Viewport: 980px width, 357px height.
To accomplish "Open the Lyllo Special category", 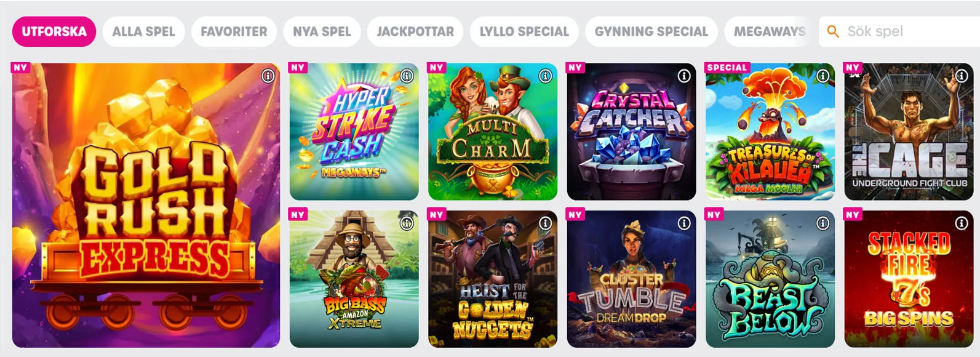I will (524, 31).
